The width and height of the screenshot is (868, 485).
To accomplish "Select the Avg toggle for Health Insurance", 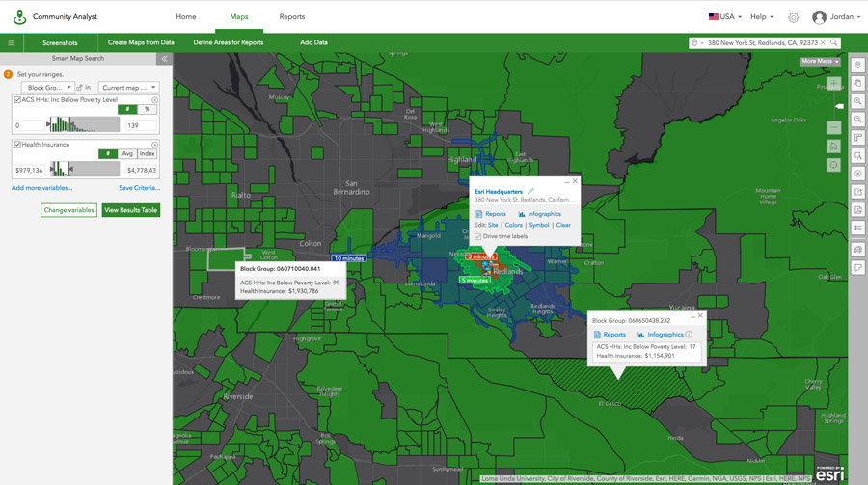I will [x=127, y=154].
